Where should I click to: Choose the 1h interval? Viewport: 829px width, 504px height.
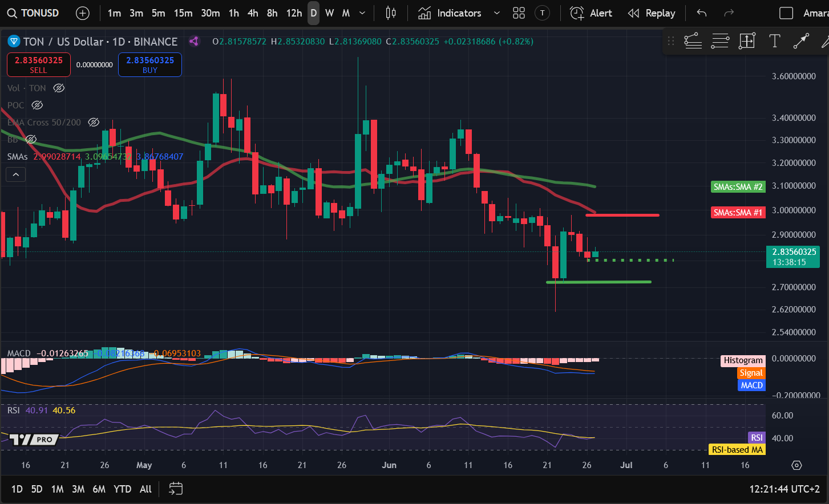(x=234, y=13)
